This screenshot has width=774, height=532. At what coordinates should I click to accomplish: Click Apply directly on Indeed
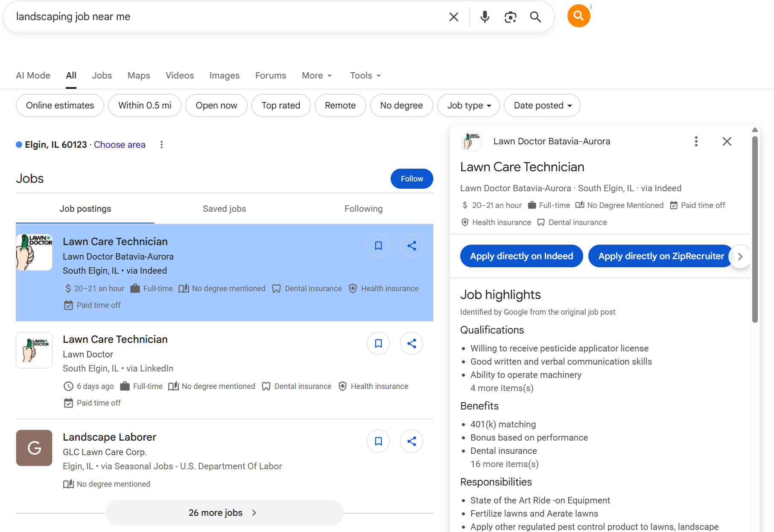pos(522,256)
